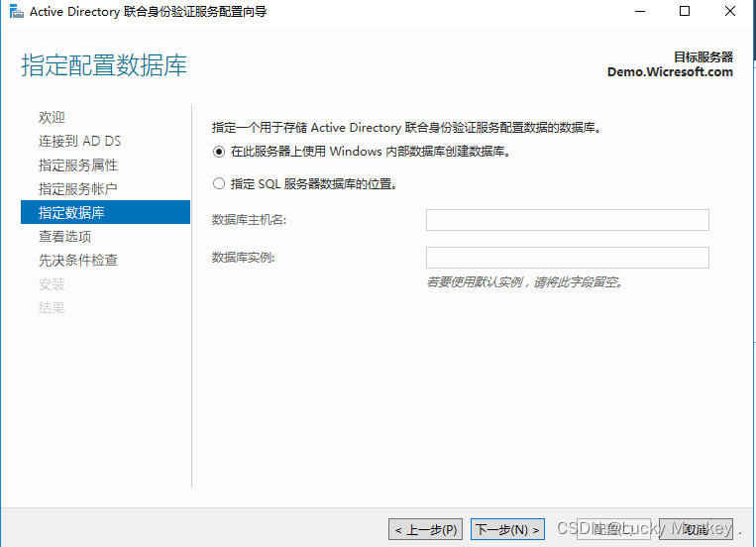Select the 指定数据库 step
The image size is (756, 547).
click(x=106, y=212)
